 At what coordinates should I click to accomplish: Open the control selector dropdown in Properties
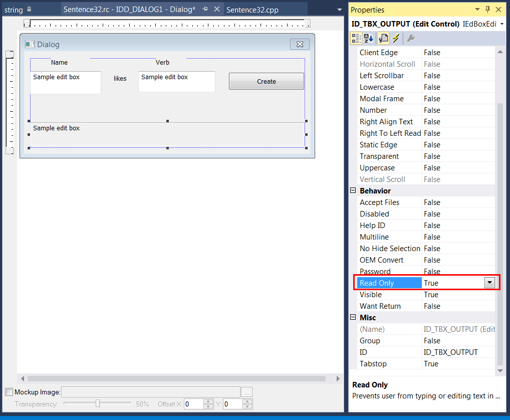[502, 24]
